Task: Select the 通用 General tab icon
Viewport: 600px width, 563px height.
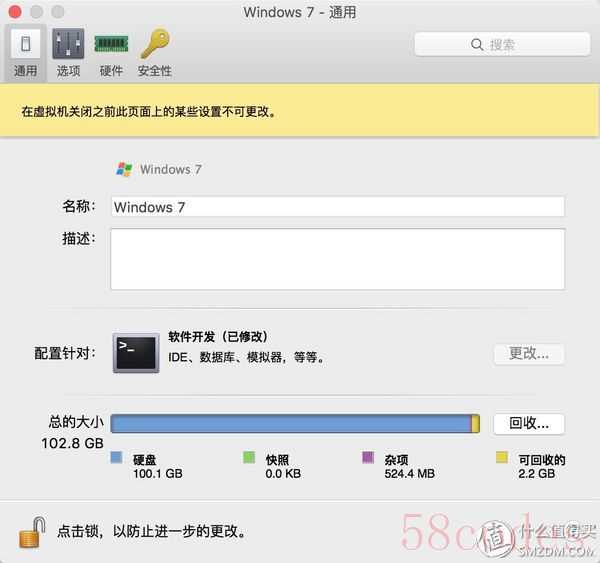Action: [x=25, y=44]
